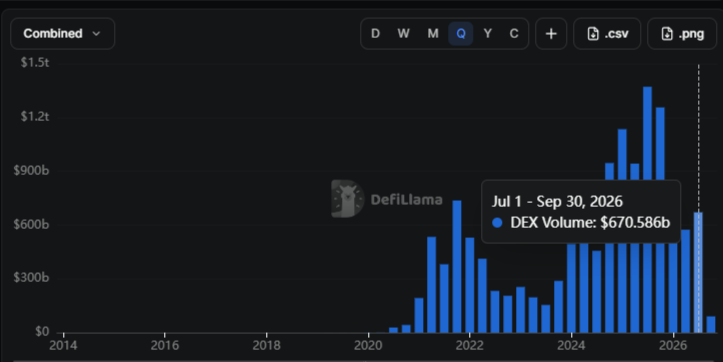723x362 pixels.
Task: Select the D daily interval
Action: pos(375,34)
